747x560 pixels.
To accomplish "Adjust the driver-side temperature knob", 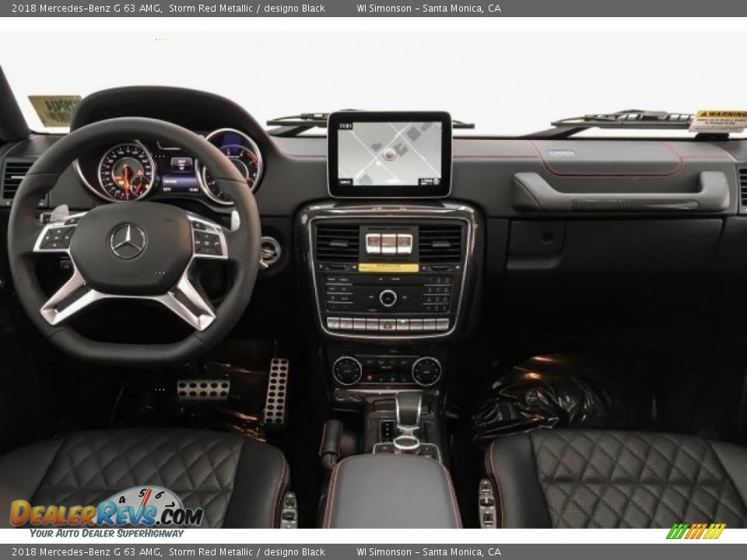I will pos(347,370).
